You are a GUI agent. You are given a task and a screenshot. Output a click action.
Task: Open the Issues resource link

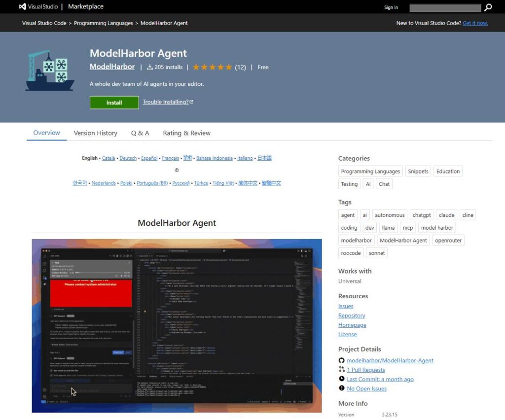[346, 306]
